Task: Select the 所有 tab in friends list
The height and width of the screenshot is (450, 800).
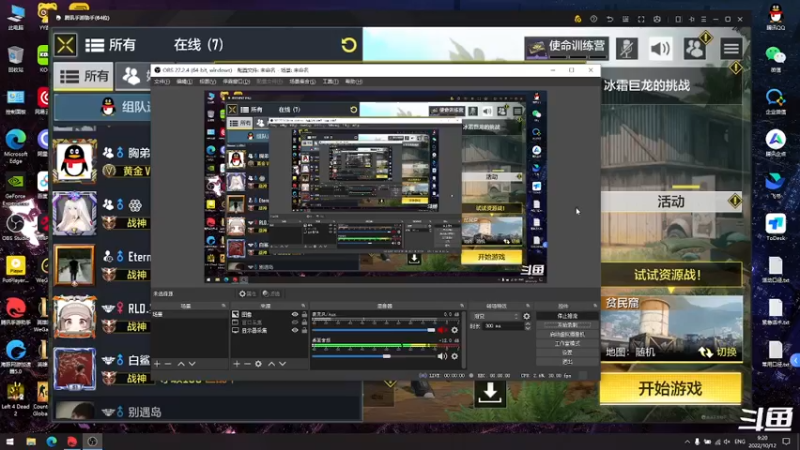Action: (84, 77)
